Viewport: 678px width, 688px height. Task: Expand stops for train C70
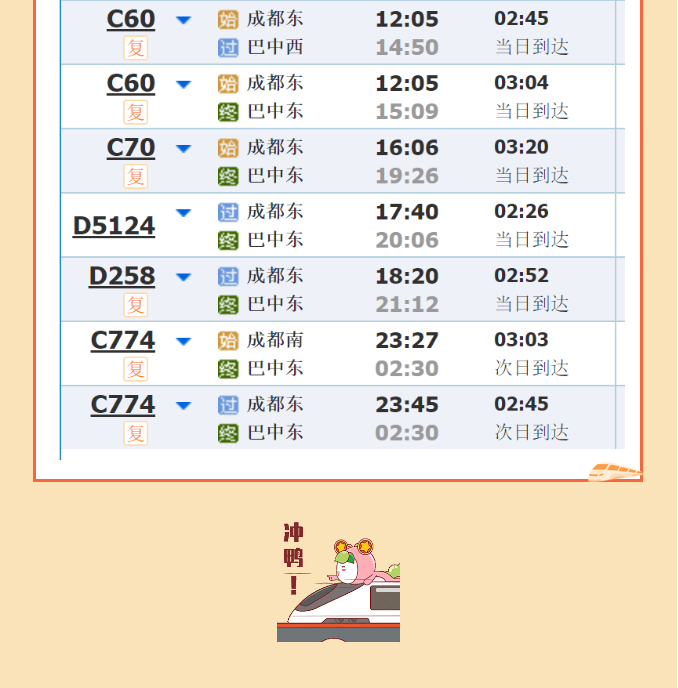point(183,148)
